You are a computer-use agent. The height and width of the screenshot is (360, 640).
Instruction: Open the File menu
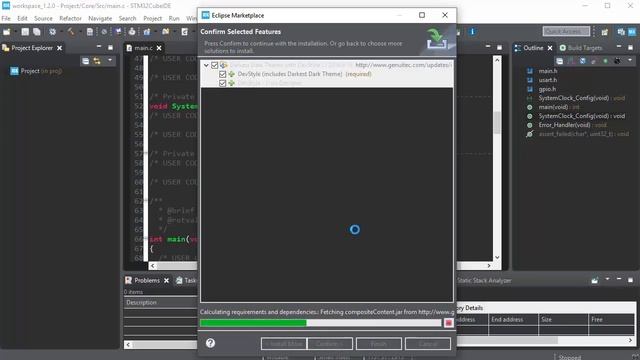point(6,18)
